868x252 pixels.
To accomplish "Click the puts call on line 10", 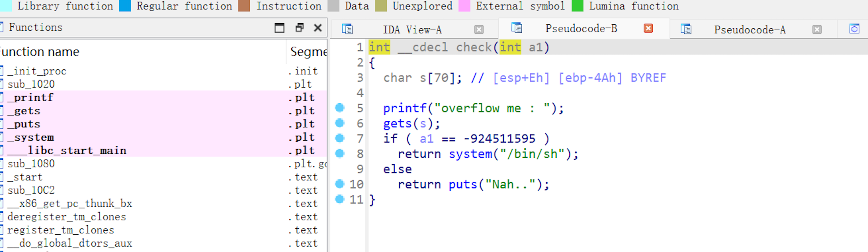I will coord(463,185).
